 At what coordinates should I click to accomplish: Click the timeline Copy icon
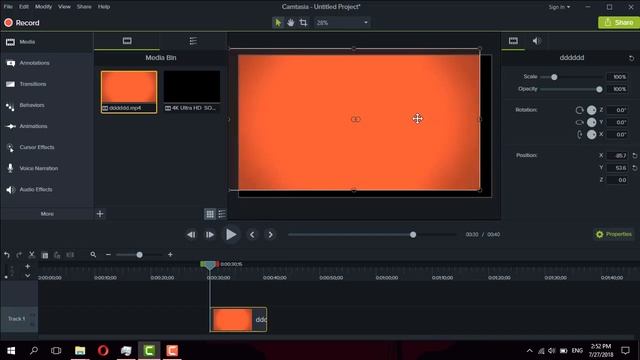point(44,255)
